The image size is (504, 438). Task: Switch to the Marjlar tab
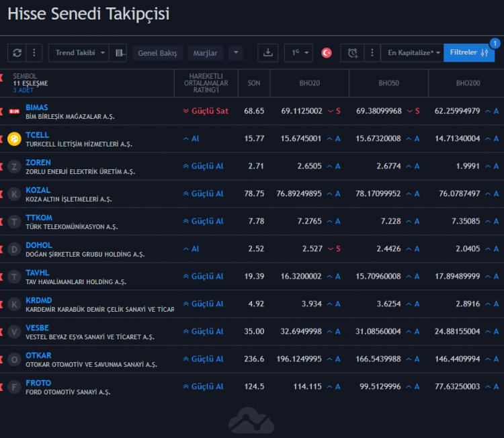click(x=205, y=53)
